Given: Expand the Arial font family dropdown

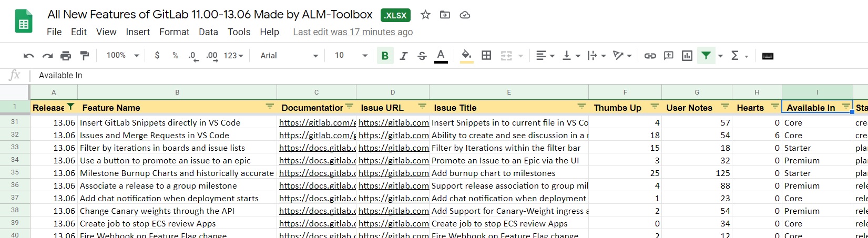Looking at the screenshot, I should (x=289, y=56).
